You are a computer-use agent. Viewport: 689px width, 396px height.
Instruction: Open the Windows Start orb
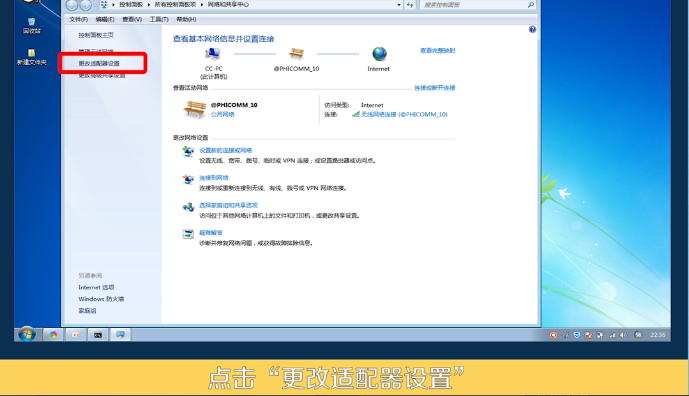[x=27, y=334]
